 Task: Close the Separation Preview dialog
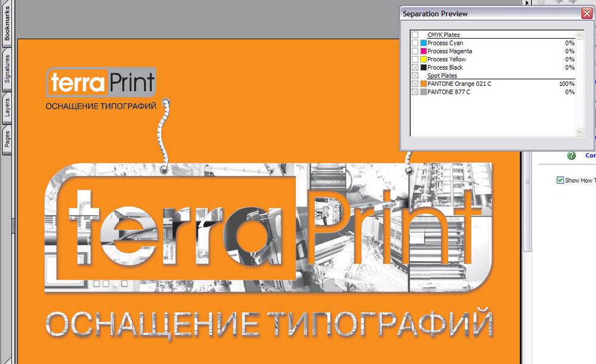[x=587, y=14]
